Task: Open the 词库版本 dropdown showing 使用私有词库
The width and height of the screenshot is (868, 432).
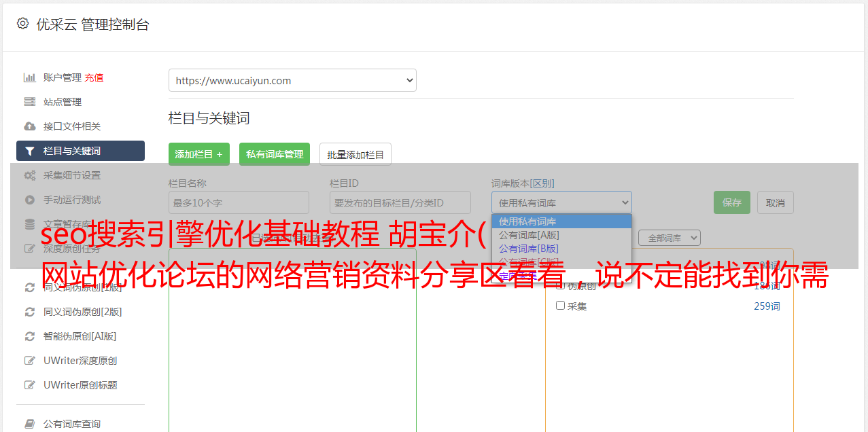Action: pos(561,202)
